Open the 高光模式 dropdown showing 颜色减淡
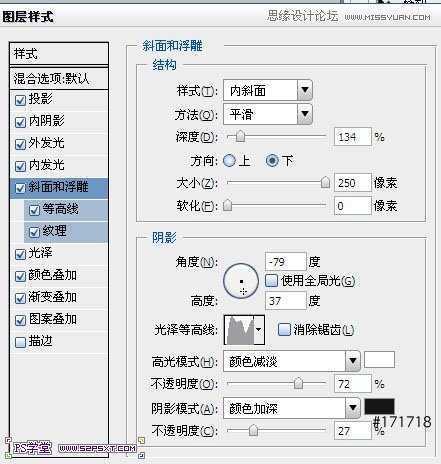This screenshot has width=441, height=464. click(x=292, y=361)
